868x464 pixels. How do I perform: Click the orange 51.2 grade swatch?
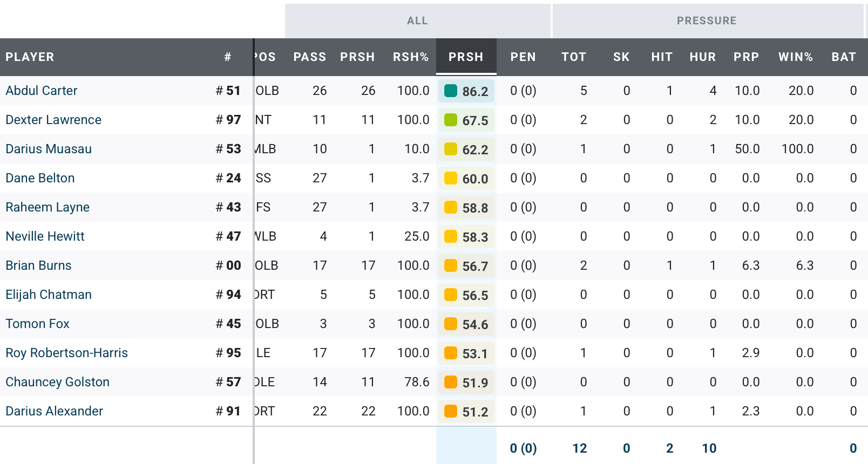pos(451,411)
